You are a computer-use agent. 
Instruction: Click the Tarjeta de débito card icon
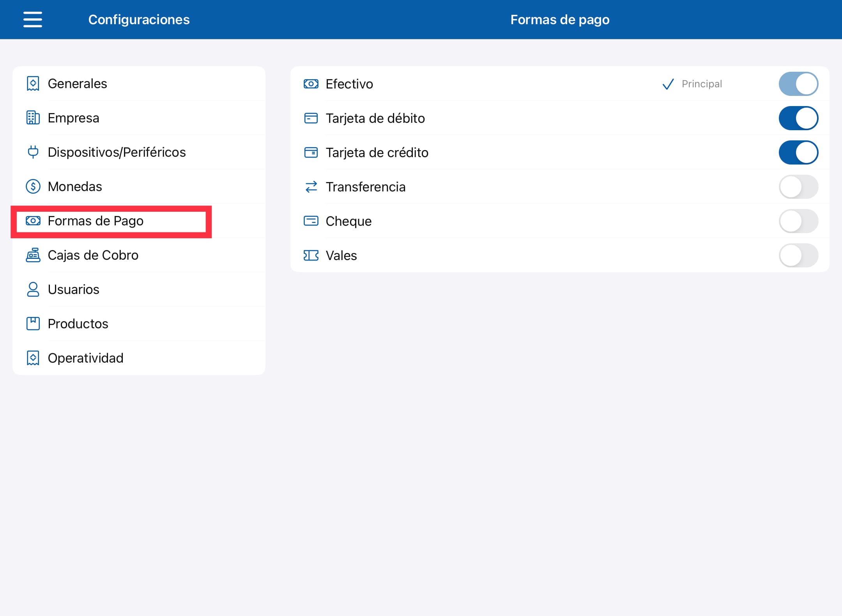coord(311,118)
